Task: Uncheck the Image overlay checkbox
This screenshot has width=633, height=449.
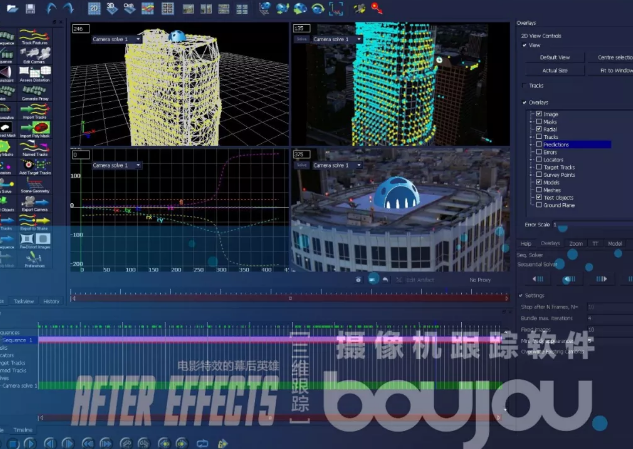Action: click(x=539, y=114)
